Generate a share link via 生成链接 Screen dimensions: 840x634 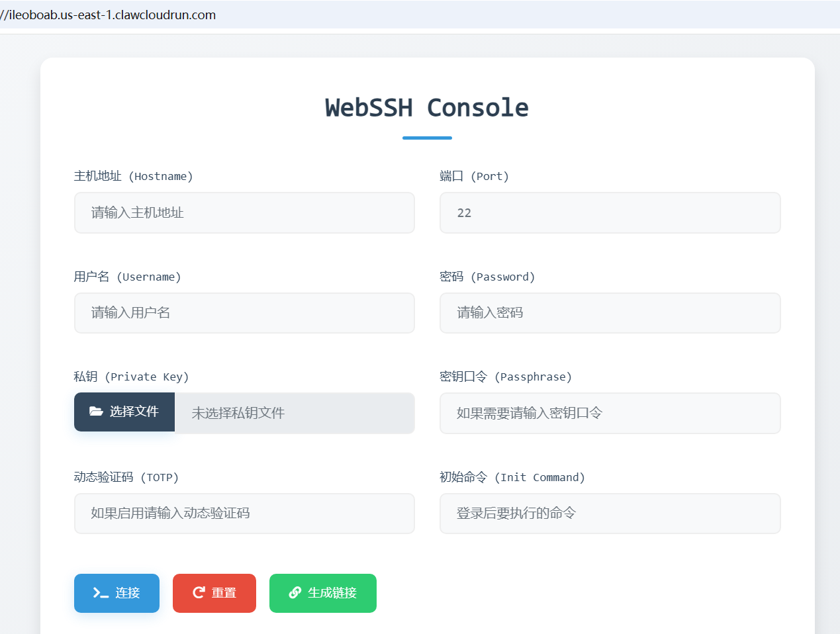click(x=322, y=593)
